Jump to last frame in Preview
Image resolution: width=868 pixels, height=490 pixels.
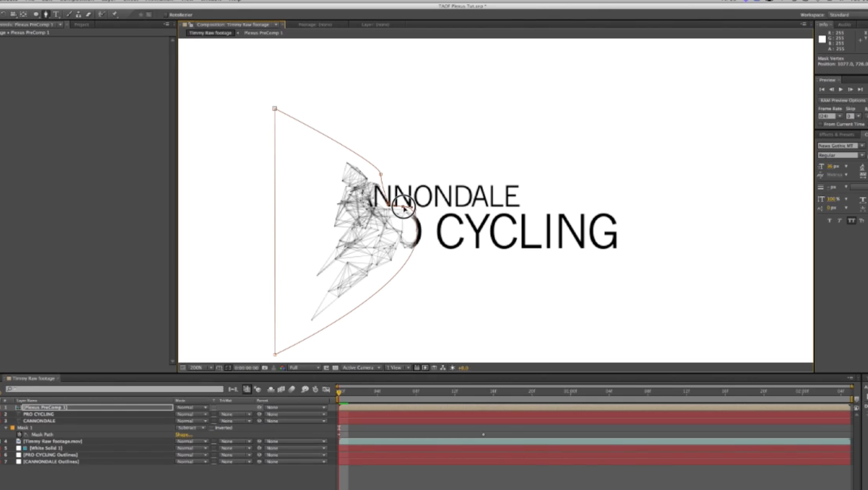[x=860, y=90]
